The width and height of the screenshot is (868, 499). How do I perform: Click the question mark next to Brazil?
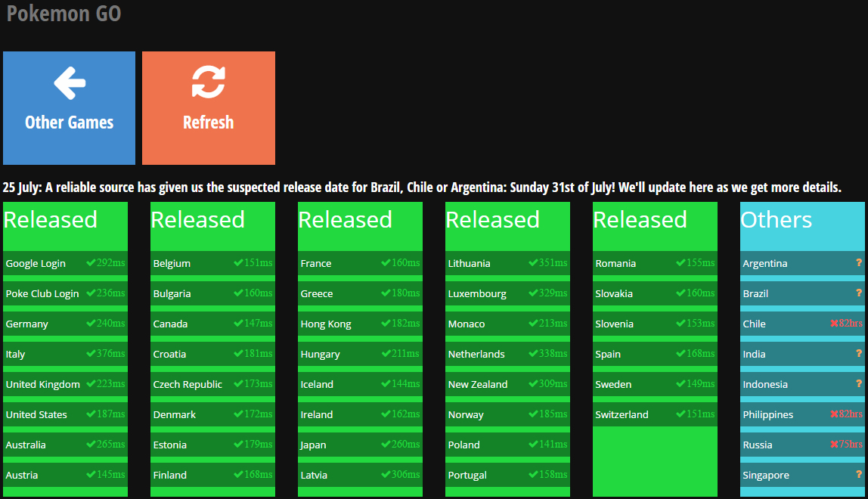click(x=859, y=293)
